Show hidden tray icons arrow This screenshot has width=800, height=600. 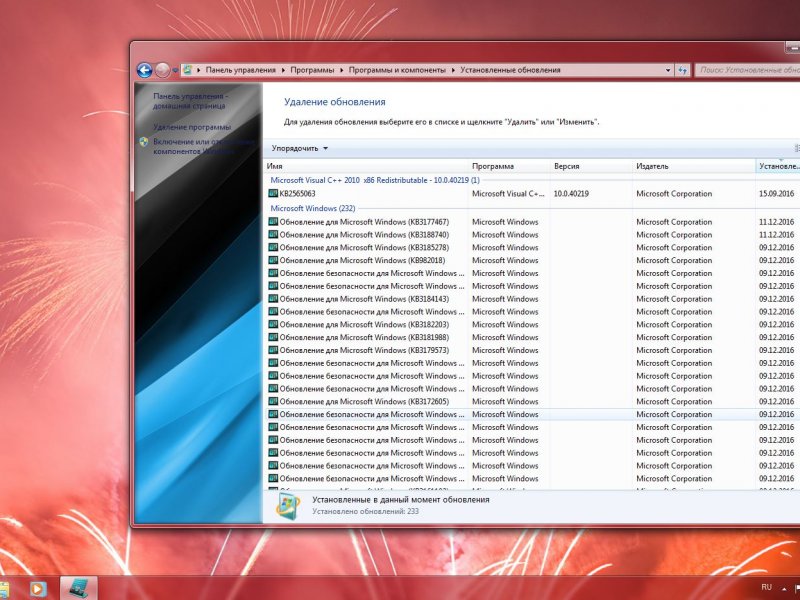pyautogui.click(x=783, y=589)
